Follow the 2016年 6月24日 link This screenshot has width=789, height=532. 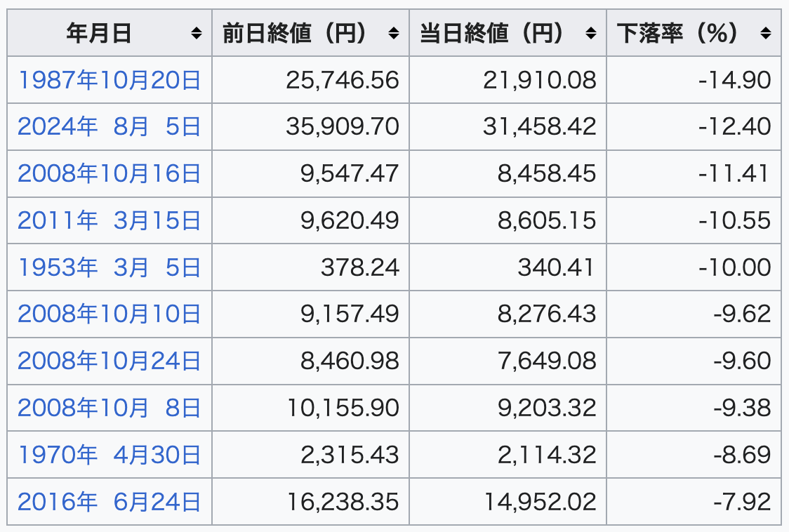[x=110, y=502]
